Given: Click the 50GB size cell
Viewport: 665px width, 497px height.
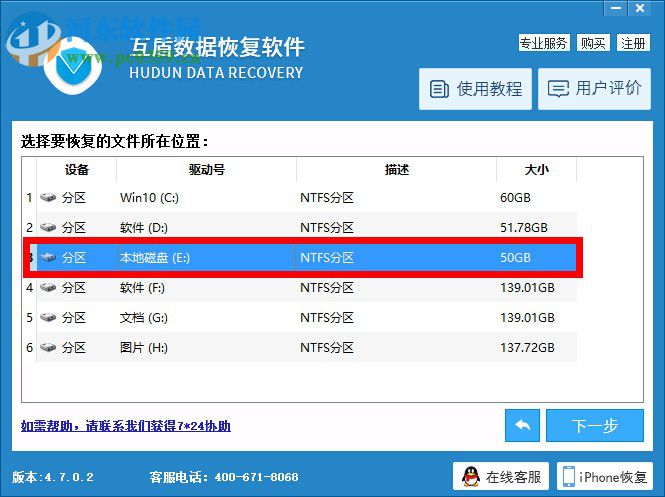Looking at the screenshot, I should pyautogui.click(x=515, y=257).
